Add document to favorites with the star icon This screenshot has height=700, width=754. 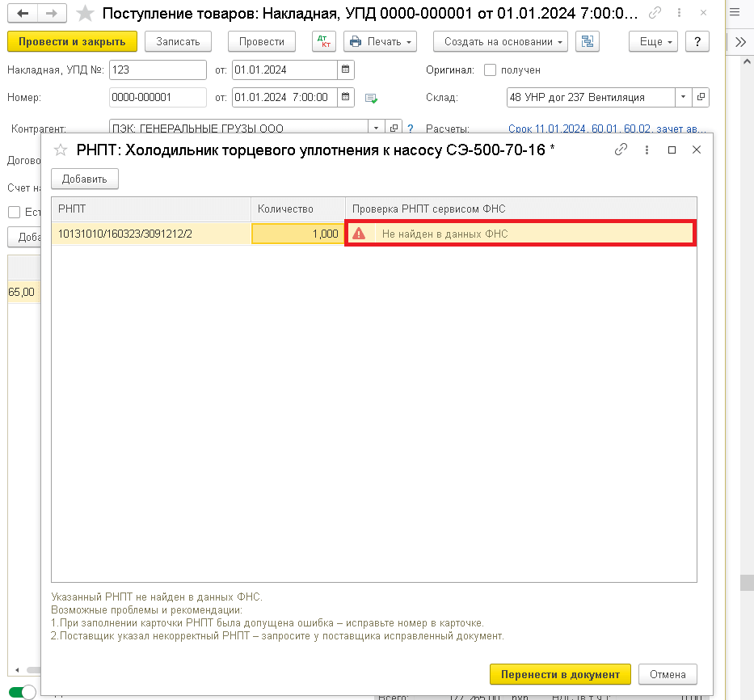pyautogui.click(x=85, y=14)
